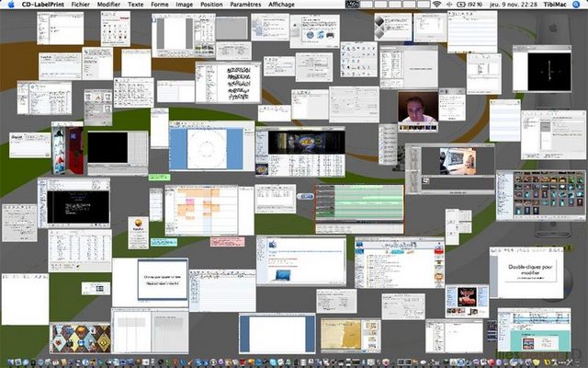Open the Affichage menu
The image size is (588, 368).
pyautogui.click(x=282, y=5)
